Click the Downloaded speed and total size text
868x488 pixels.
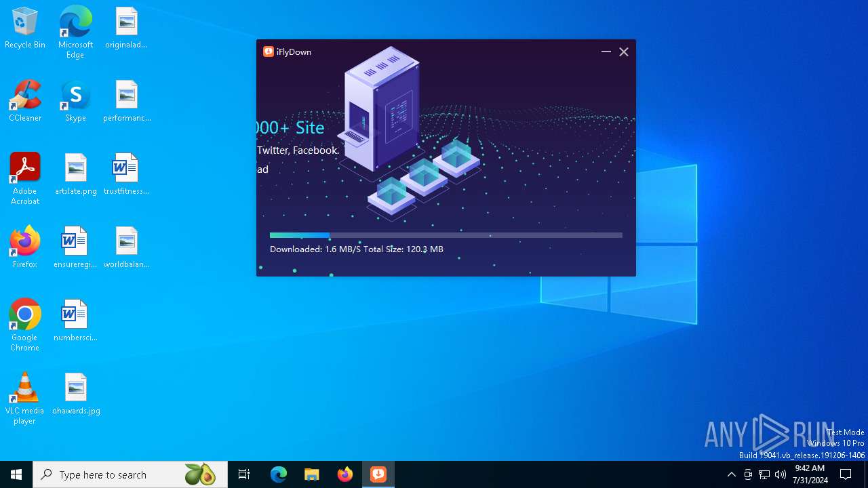(x=357, y=249)
